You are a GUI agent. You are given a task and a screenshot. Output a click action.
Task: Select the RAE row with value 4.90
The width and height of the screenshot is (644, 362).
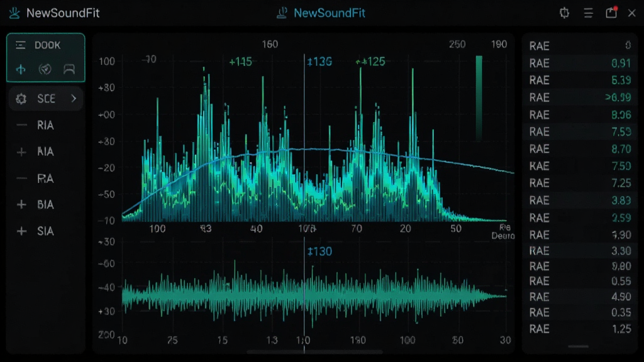click(x=579, y=297)
